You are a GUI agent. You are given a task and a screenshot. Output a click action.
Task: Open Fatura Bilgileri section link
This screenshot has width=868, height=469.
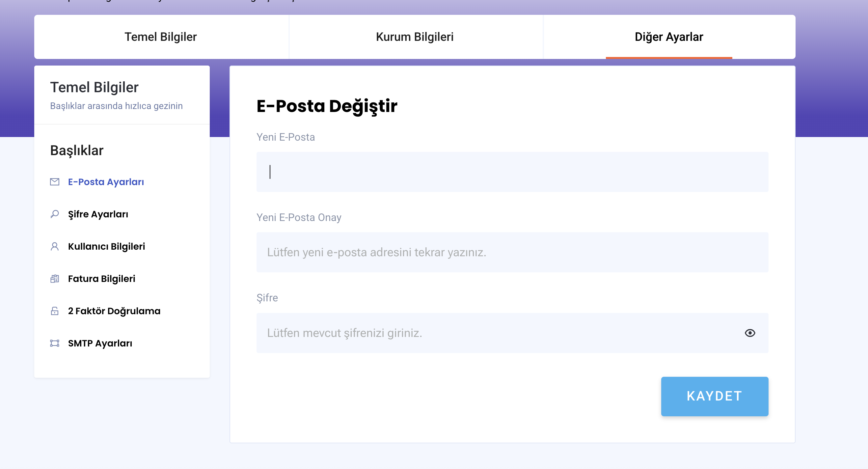point(101,279)
